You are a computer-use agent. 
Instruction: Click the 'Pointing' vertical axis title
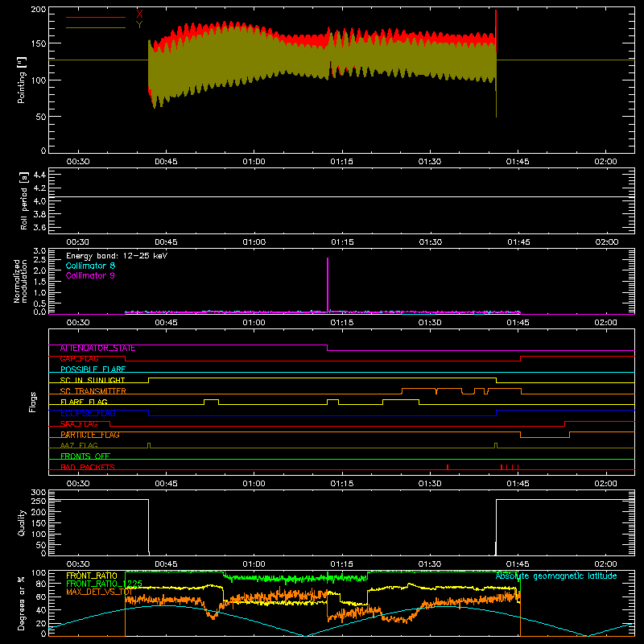point(22,80)
